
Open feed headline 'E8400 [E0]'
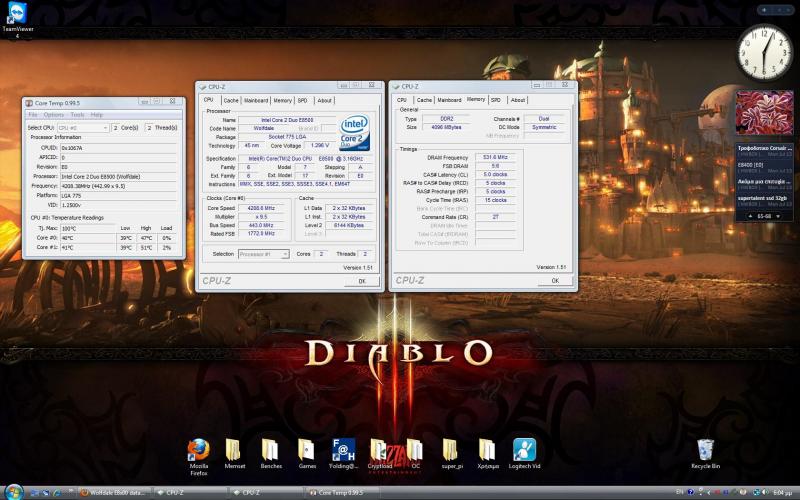(763, 167)
